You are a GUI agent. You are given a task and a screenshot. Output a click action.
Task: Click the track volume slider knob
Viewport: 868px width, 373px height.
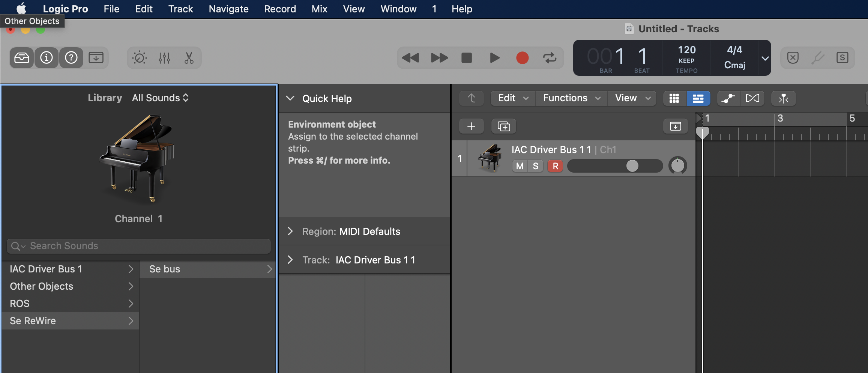[632, 166]
